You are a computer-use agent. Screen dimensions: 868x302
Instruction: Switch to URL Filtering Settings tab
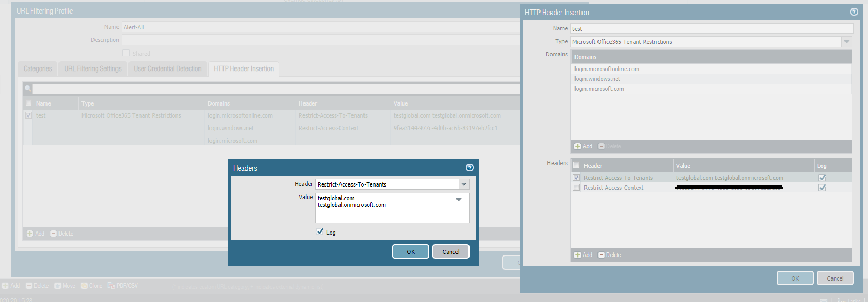click(93, 68)
